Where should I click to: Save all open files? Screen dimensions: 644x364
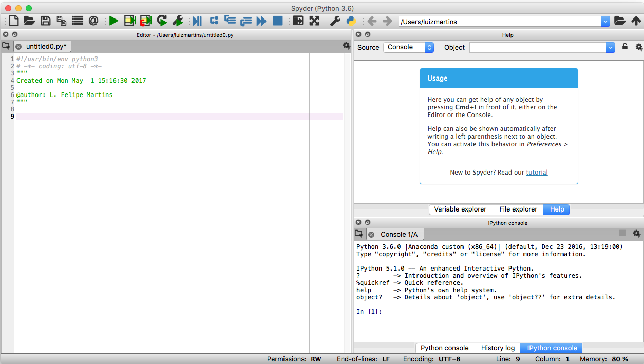(62, 21)
